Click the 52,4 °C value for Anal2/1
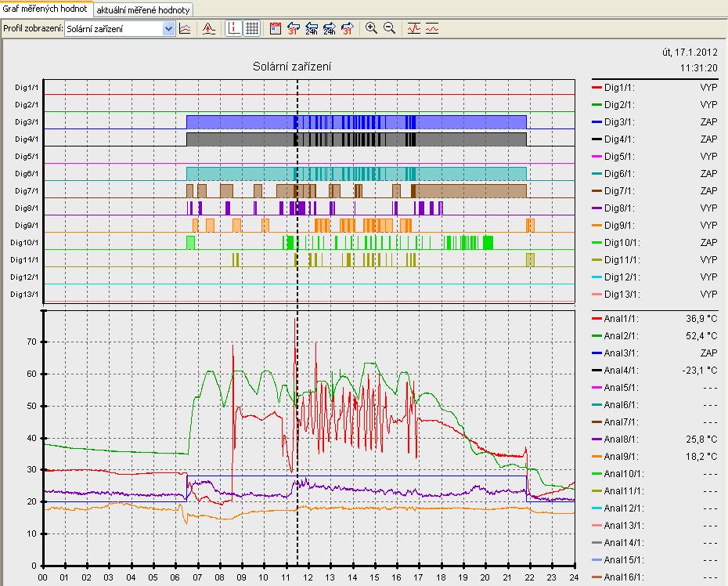Screen dimensions: 728x586 click(x=701, y=335)
